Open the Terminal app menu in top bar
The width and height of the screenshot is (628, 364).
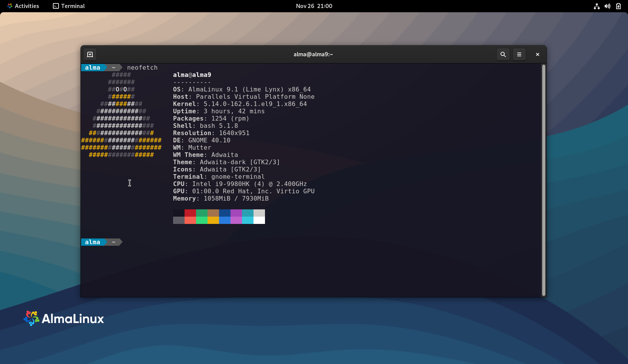pos(69,6)
